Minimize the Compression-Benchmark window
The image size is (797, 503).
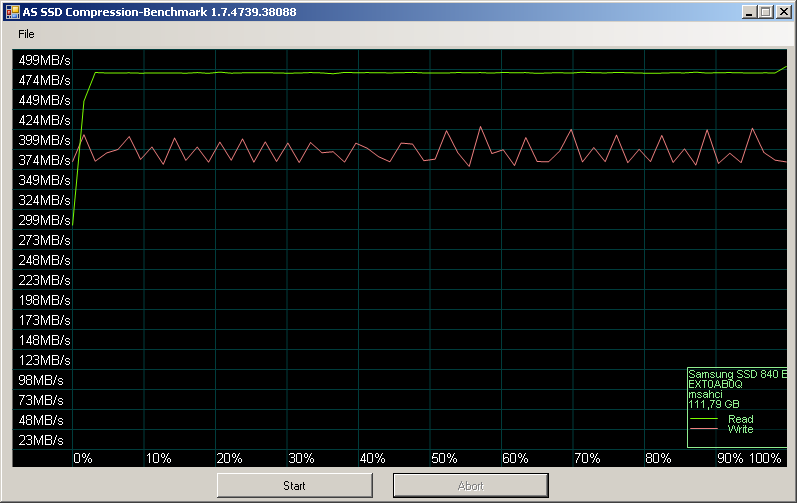click(x=749, y=11)
